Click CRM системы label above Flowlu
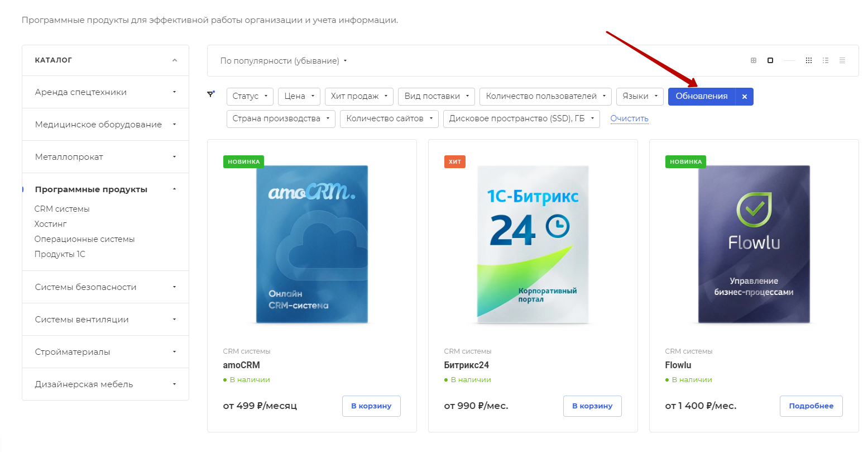 689,351
